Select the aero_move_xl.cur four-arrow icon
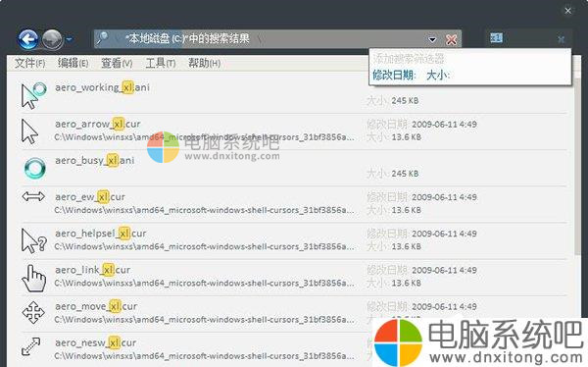This screenshot has width=588, height=367. [33, 312]
